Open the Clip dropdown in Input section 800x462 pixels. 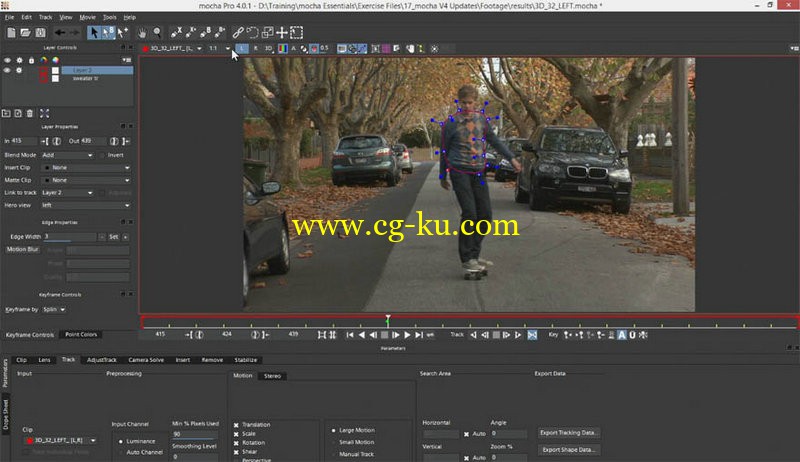(x=60, y=440)
